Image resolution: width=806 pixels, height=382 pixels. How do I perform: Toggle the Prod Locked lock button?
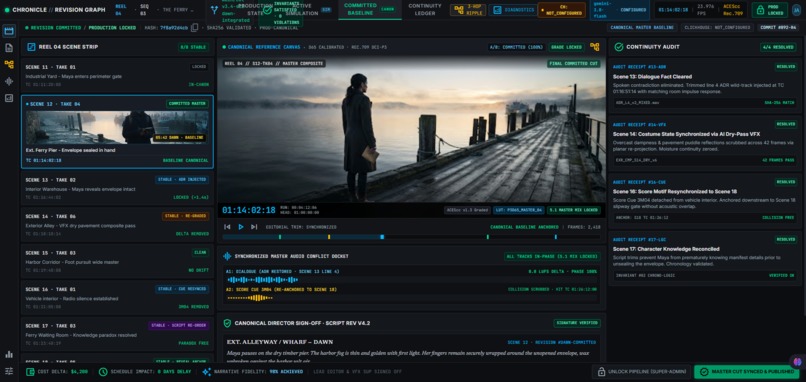[x=769, y=10]
